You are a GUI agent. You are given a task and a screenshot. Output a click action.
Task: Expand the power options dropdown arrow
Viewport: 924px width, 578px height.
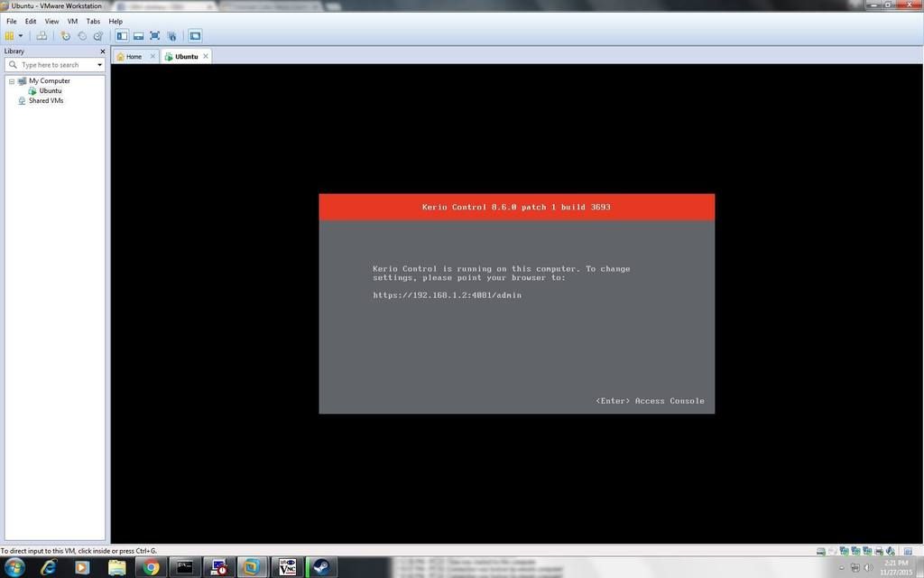21,36
